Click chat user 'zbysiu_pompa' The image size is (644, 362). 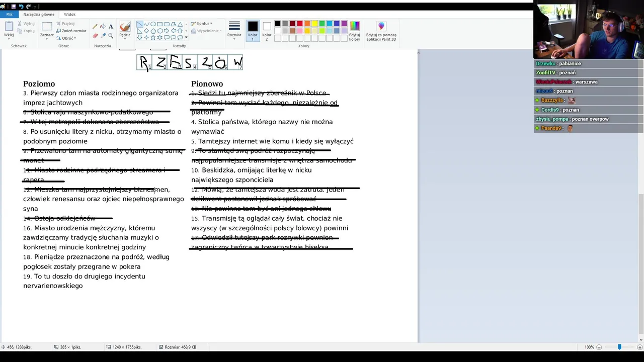[x=552, y=119]
